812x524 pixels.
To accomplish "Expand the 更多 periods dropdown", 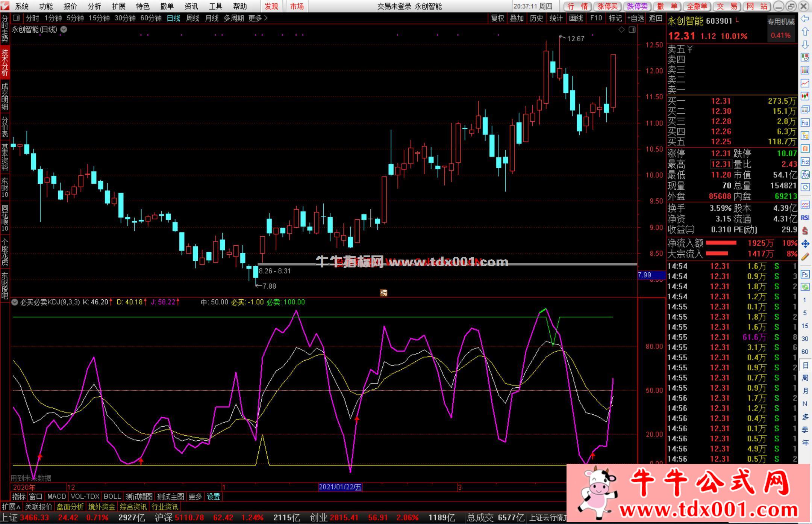I will (x=258, y=18).
